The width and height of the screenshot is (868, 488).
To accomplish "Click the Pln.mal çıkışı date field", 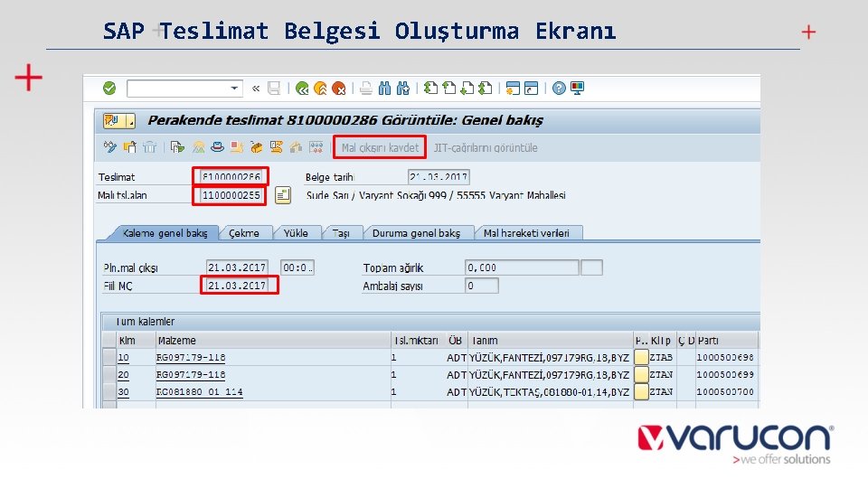I will click(237, 267).
